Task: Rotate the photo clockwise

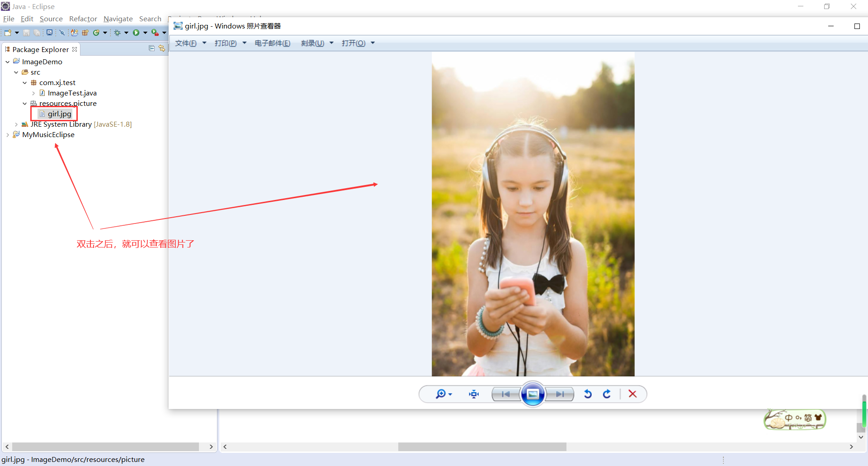Action: (607, 394)
